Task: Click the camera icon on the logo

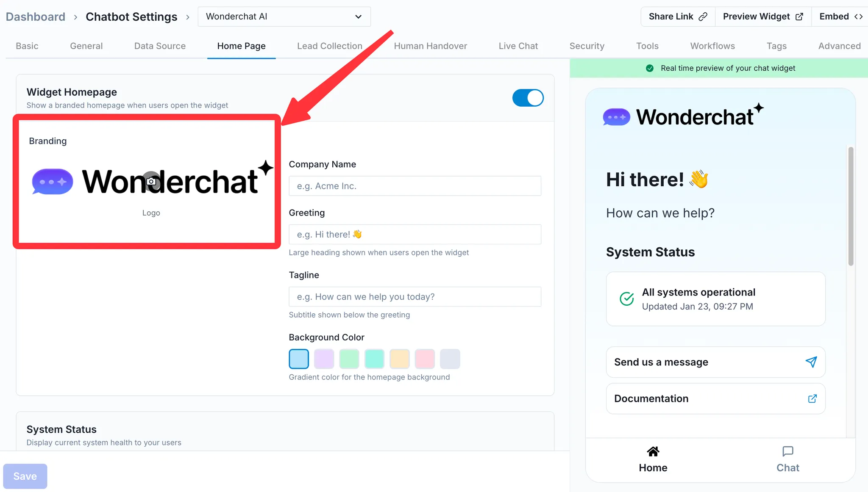Action: (x=151, y=182)
